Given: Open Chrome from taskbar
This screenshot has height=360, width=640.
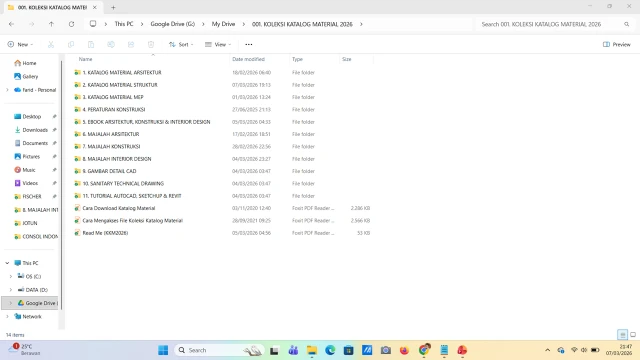Looking at the screenshot, I should click(x=424, y=350).
